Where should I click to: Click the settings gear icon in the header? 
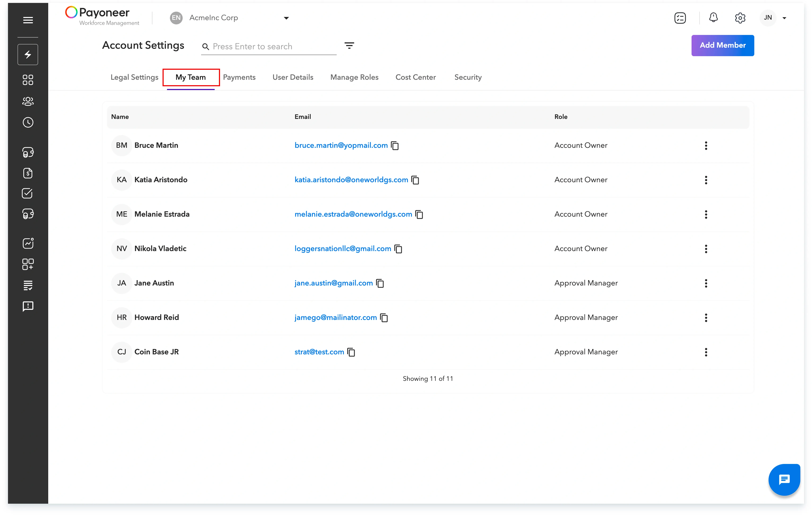pyautogui.click(x=740, y=18)
